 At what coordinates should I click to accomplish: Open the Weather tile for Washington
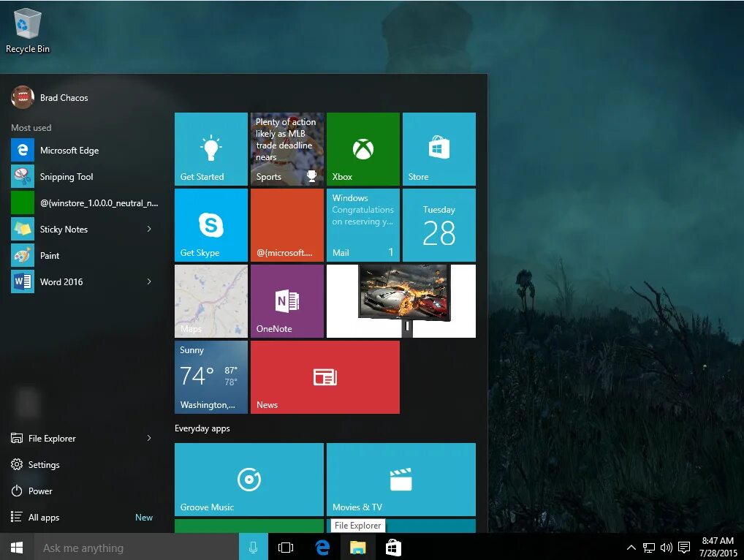coord(211,377)
